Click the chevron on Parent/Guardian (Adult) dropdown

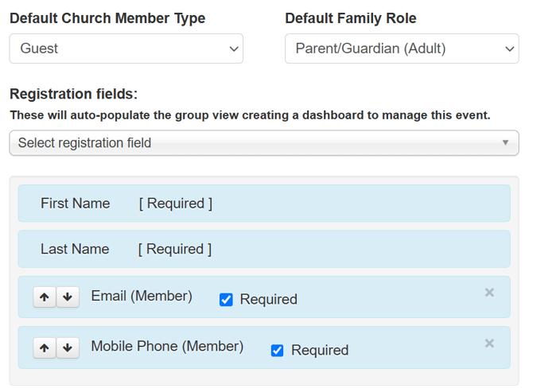point(510,49)
